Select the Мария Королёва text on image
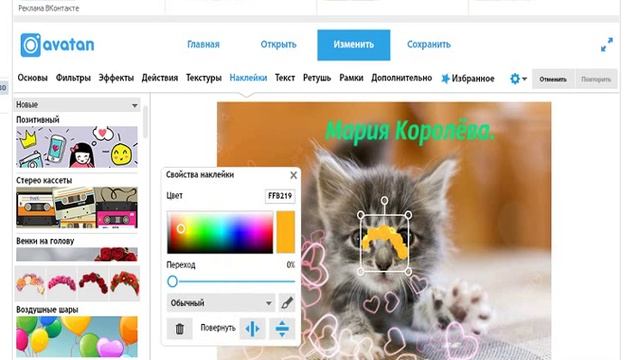The height and width of the screenshot is (360, 640). [410, 131]
